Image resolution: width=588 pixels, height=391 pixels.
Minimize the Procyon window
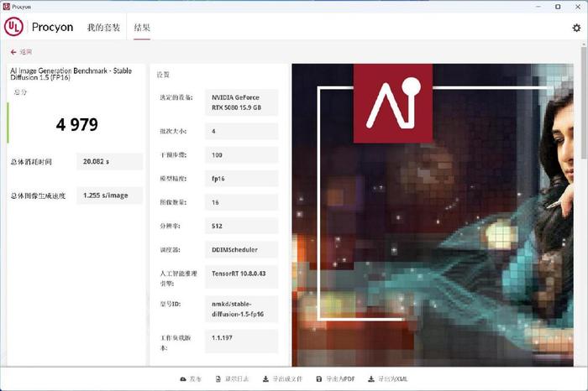tap(538, 7)
